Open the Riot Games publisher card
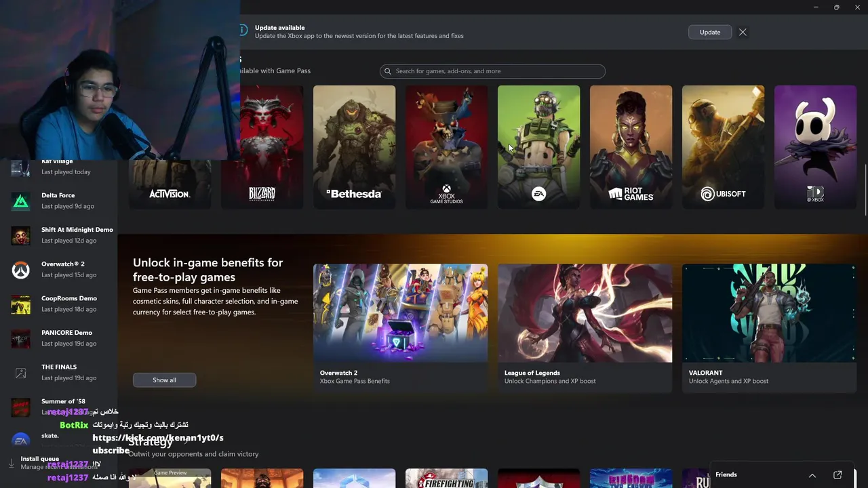Screen dimensions: 868x488 (x=631, y=147)
